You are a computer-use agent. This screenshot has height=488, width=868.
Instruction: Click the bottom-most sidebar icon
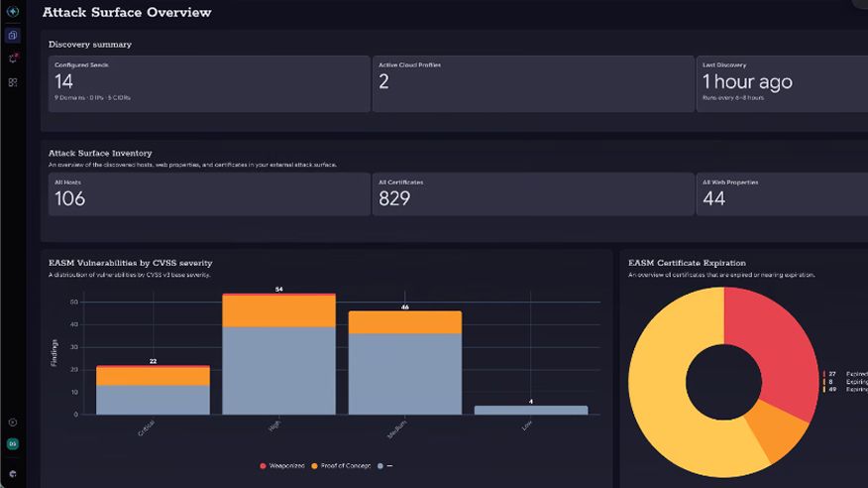coord(13,474)
